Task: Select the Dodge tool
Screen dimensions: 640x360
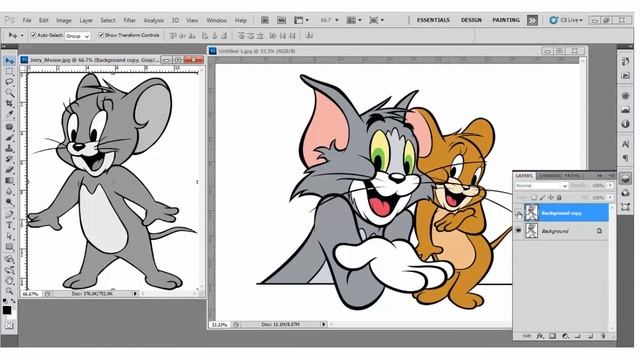Action: (x=9, y=202)
